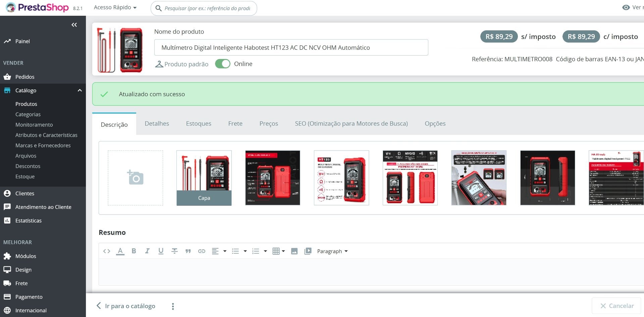
Task: Open Descontos submenu item
Action: tap(28, 166)
